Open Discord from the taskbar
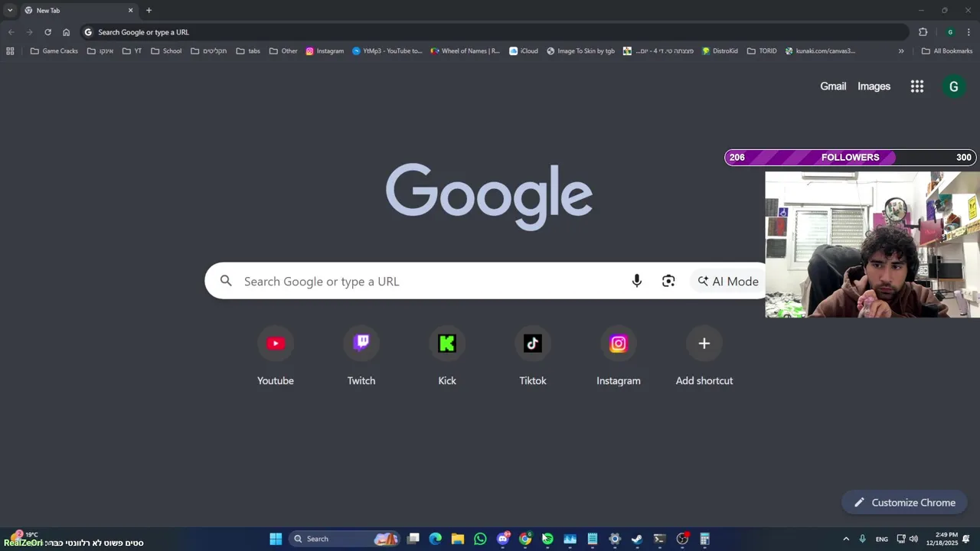This screenshot has height=551, width=980. point(503,539)
